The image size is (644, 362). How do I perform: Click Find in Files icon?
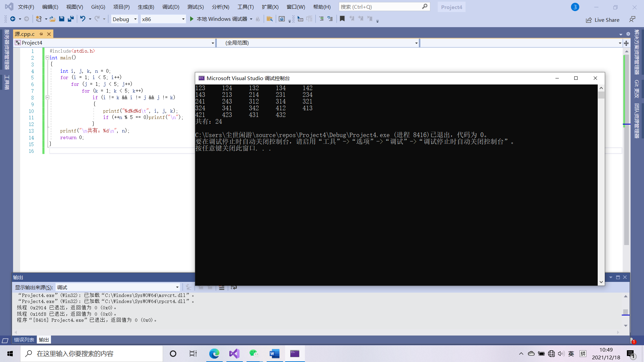[269, 19]
